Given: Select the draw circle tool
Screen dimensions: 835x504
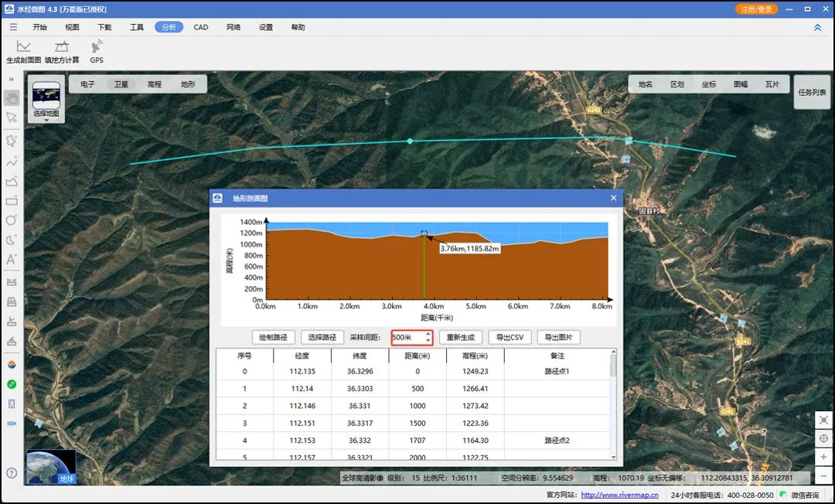Looking at the screenshot, I should (x=12, y=220).
